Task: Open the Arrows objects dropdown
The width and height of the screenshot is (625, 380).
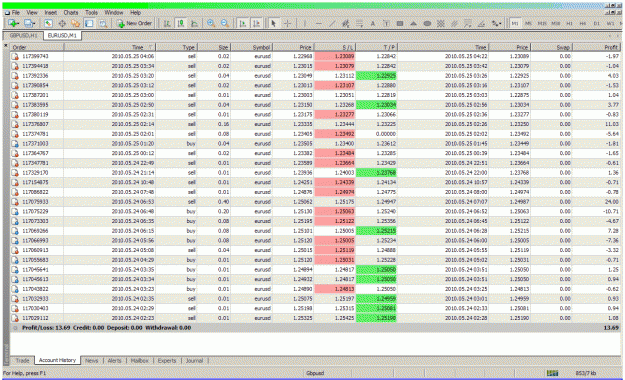Action: pyautogui.click(x=496, y=24)
